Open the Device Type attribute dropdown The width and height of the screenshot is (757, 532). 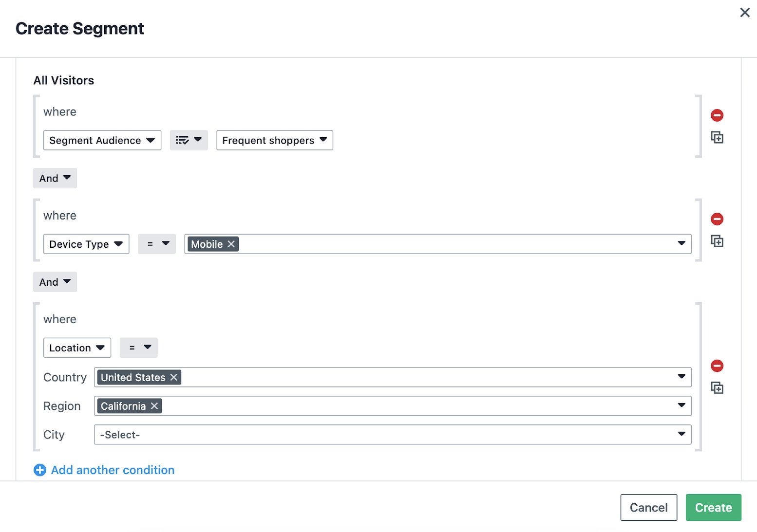86,244
